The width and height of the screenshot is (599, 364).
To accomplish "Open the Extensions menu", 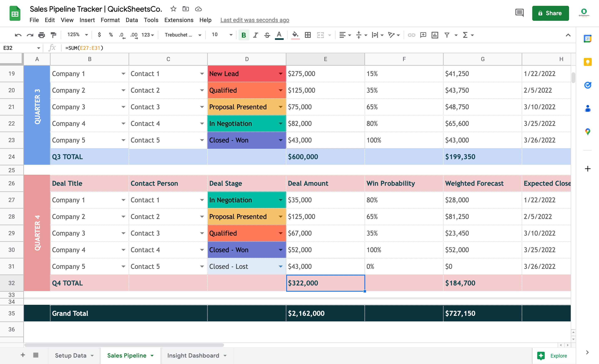I will [179, 20].
